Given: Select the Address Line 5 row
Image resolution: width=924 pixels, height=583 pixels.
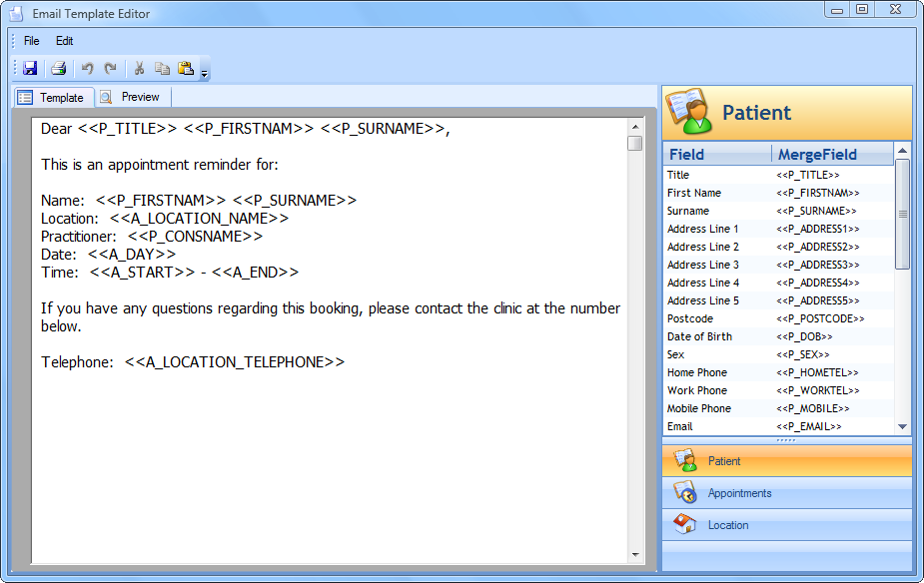Looking at the screenshot, I should (x=778, y=300).
